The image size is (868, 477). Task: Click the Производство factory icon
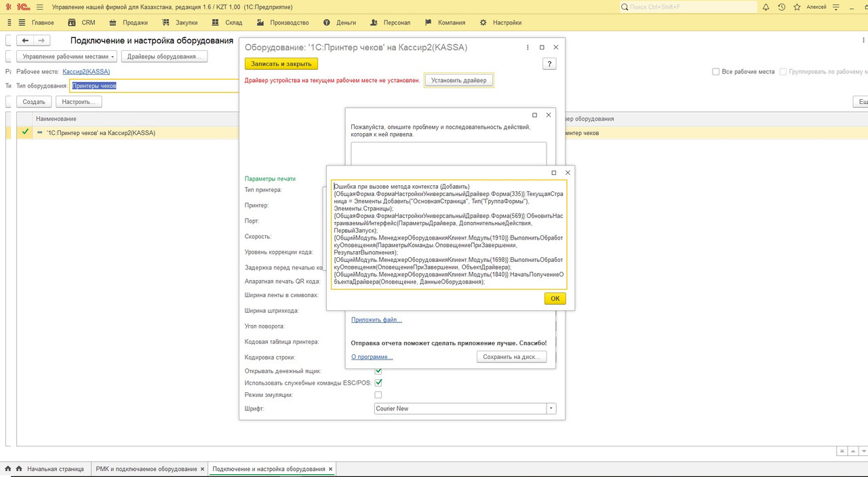(261, 22)
